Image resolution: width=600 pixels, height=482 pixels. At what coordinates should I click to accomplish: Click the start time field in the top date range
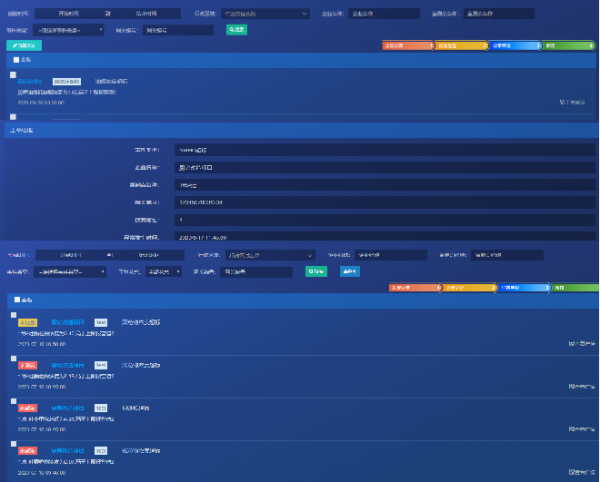coord(68,14)
